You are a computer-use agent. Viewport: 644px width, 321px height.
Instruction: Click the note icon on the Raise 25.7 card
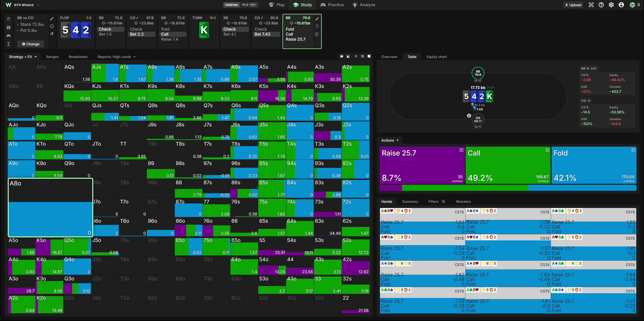(x=461, y=150)
